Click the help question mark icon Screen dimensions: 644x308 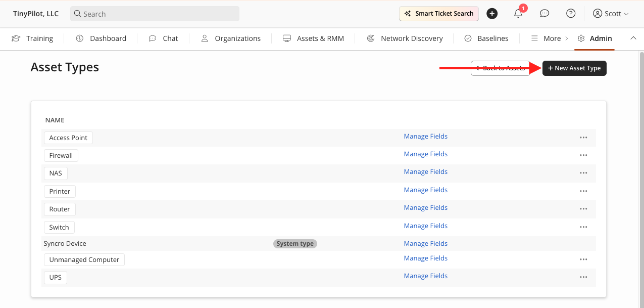(570, 14)
